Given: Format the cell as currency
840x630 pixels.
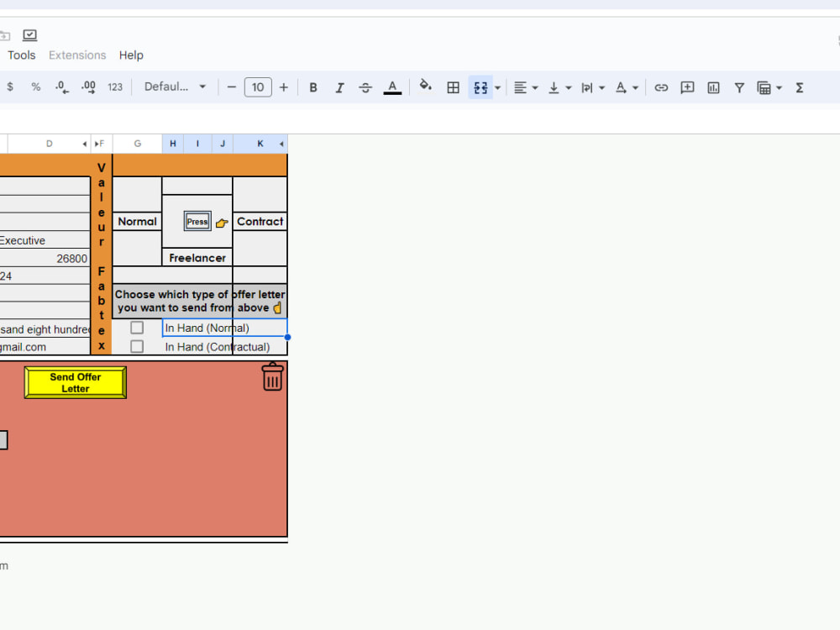Looking at the screenshot, I should pos(10,87).
